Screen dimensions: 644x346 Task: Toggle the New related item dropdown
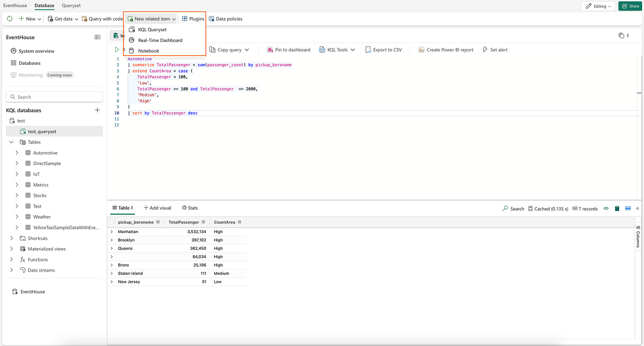[152, 19]
